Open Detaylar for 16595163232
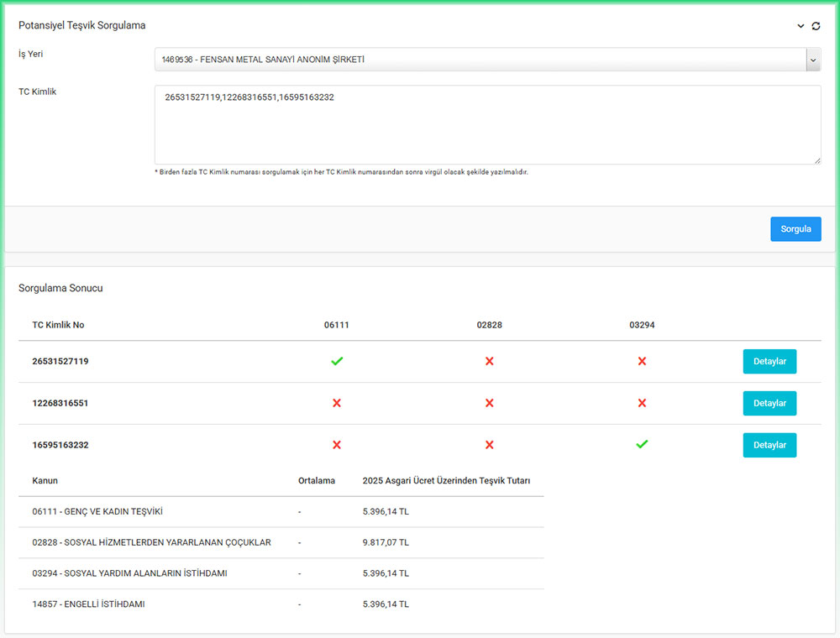840x638 pixels. pos(769,445)
